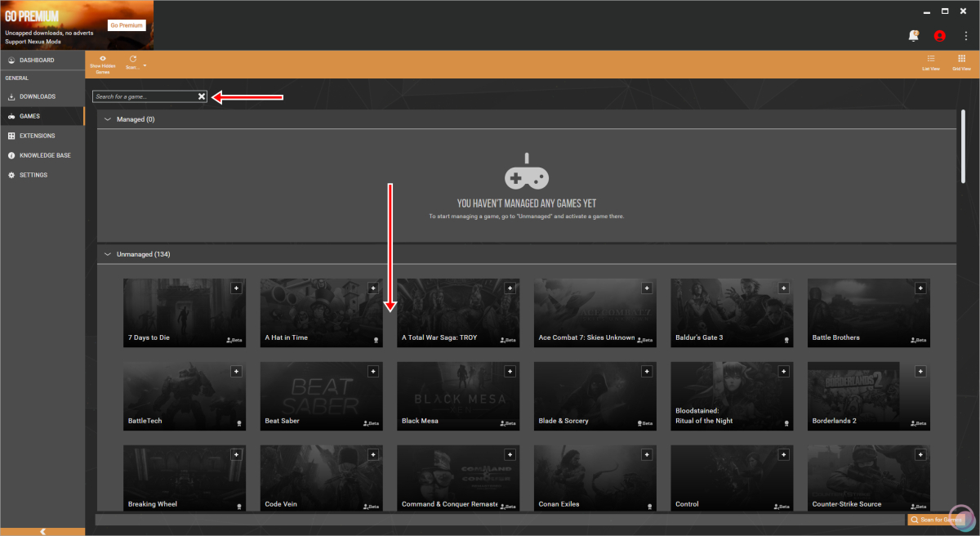Open the three-dot global menu
The height and width of the screenshot is (536, 980).
(x=965, y=35)
